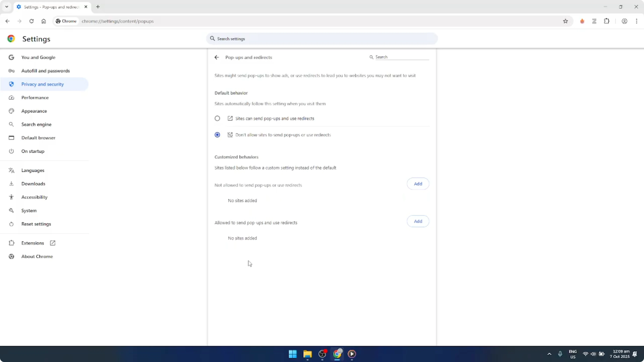Go back using the Pop-ups page arrow
The height and width of the screenshot is (362, 644).
[216, 57]
